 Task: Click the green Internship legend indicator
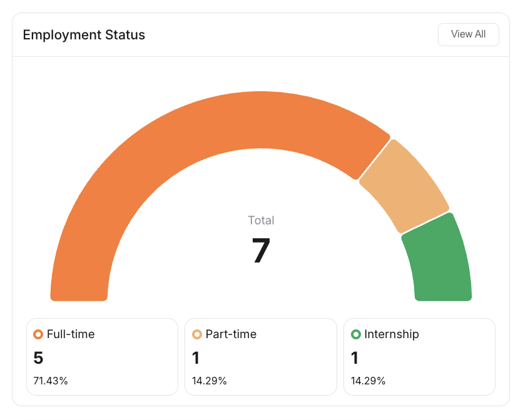(x=356, y=334)
